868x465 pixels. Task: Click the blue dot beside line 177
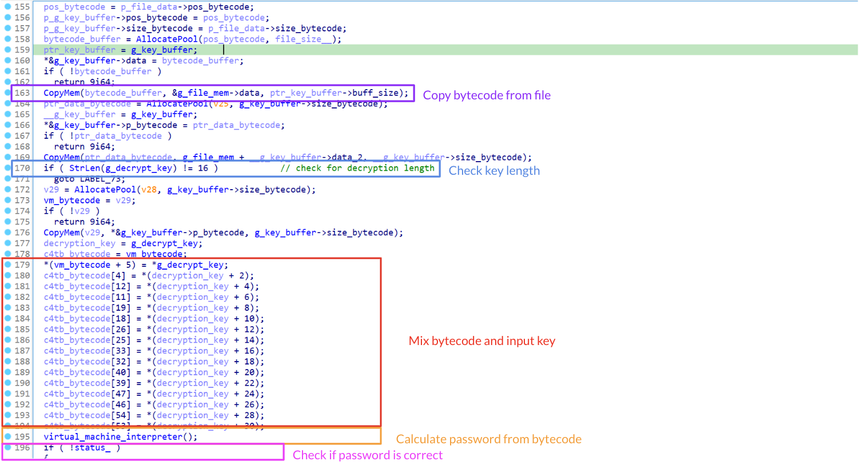(x=8, y=243)
